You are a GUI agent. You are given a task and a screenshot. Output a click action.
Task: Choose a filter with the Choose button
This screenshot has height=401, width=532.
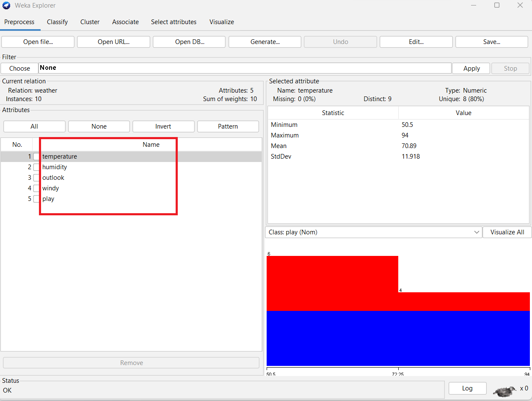pos(19,68)
